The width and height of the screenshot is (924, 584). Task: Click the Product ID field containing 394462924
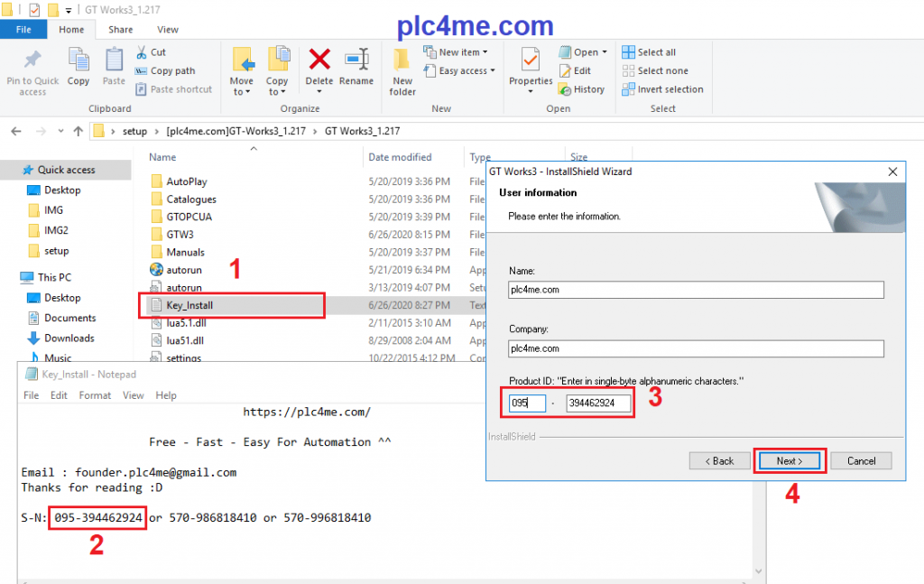pos(598,403)
